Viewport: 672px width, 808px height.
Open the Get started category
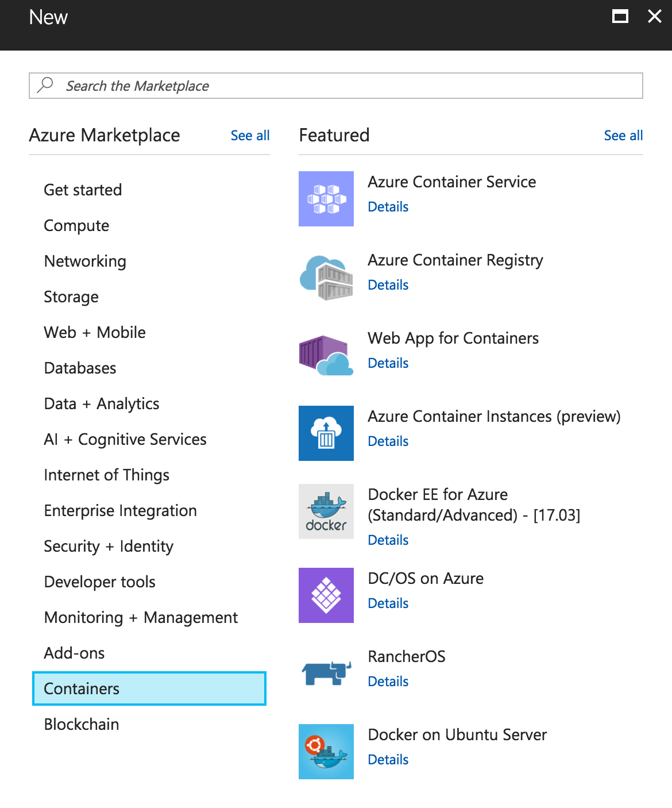coord(83,190)
